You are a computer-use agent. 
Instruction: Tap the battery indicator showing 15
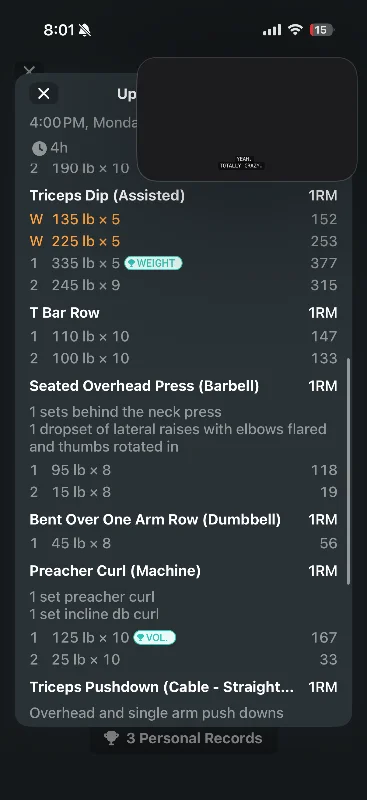point(322,30)
